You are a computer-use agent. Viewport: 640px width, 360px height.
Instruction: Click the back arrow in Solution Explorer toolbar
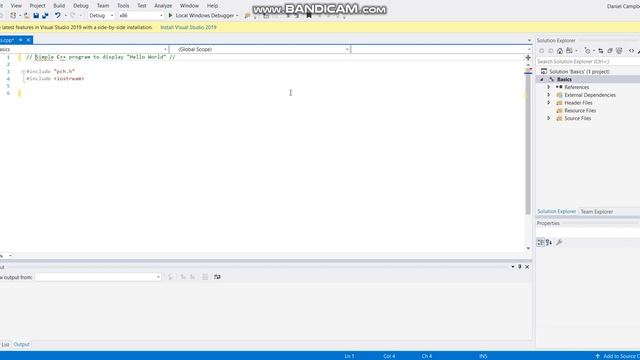542,51
